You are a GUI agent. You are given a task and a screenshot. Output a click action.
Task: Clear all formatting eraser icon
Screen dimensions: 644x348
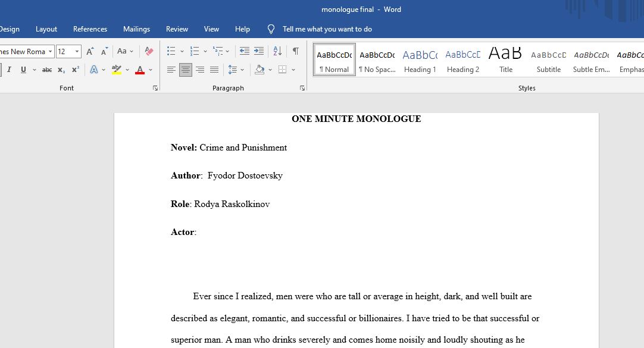pyautogui.click(x=149, y=51)
